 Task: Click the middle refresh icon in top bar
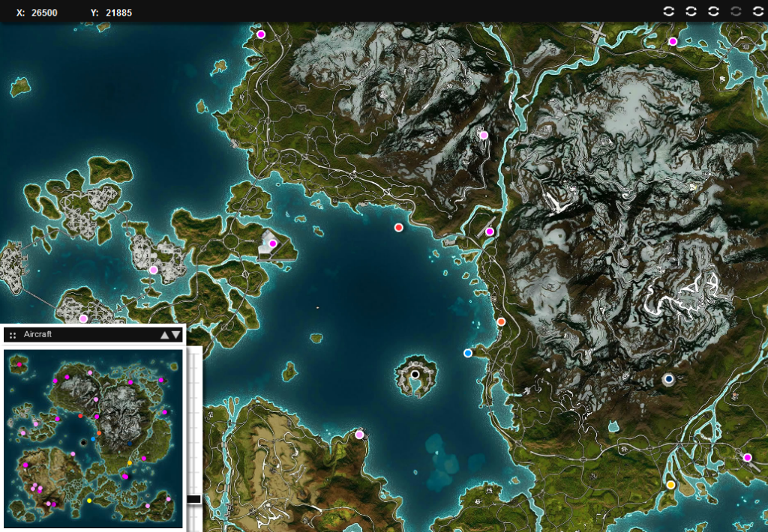714,11
